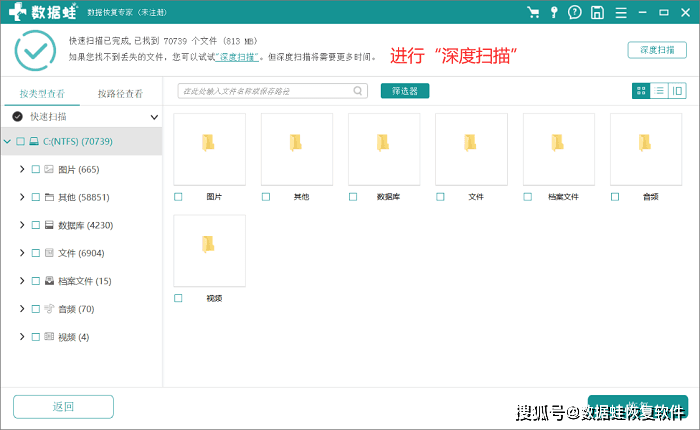This screenshot has height=430, width=700.
Task: Tick checkbox under 文件 folder thumbnail
Action: 440,196
